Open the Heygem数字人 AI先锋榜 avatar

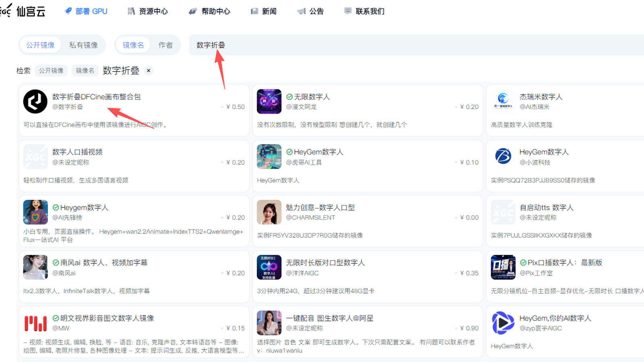35,212
